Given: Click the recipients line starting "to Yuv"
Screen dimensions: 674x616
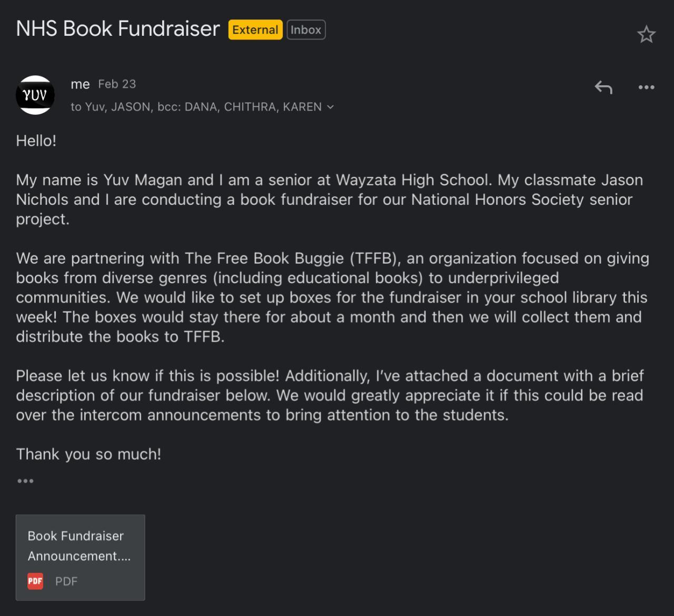Looking at the screenshot, I should click(196, 107).
